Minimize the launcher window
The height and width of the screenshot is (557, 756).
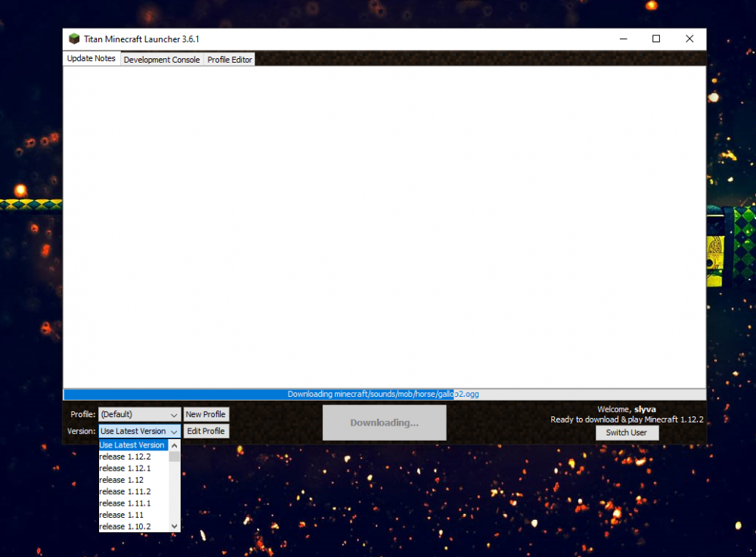624,39
